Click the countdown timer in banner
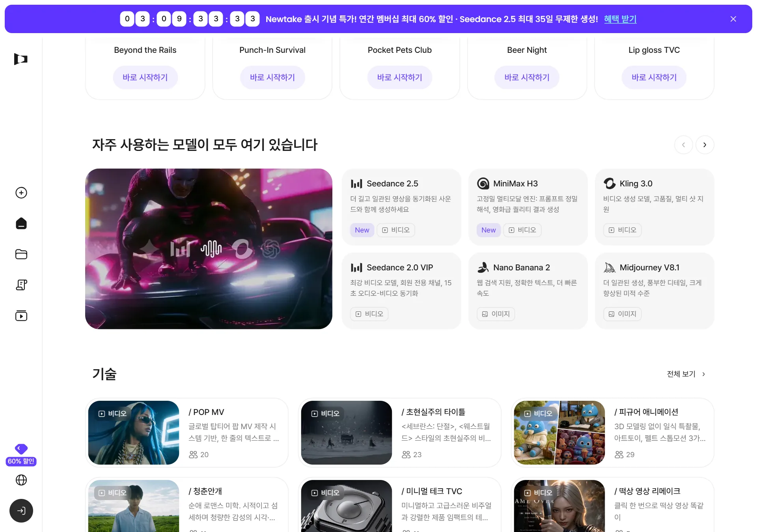Image resolution: width=757 pixels, height=532 pixels. 190,19
